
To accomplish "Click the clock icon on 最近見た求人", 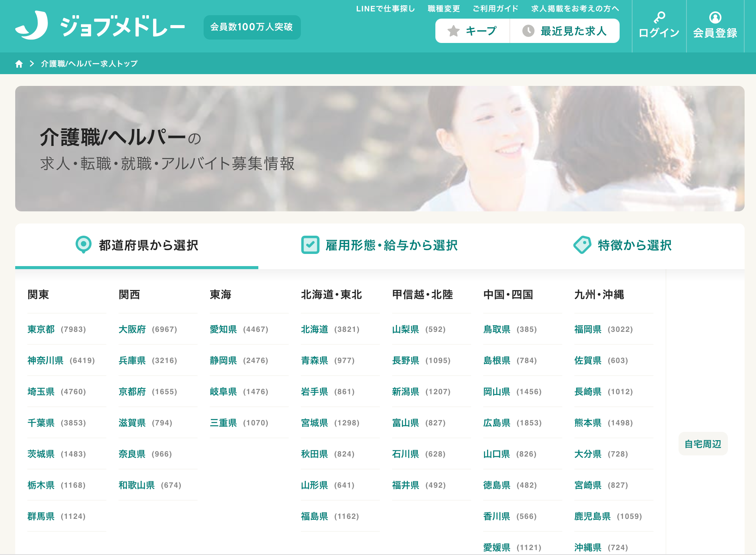I will click(528, 31).
